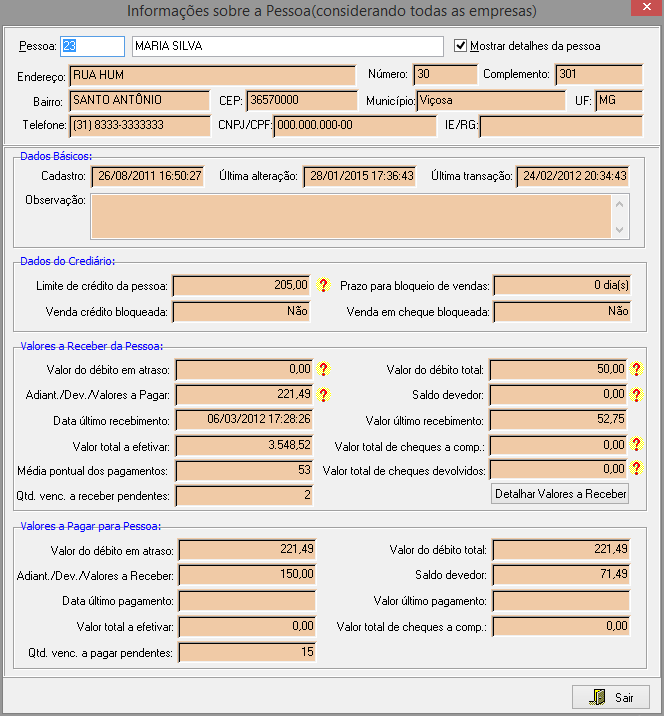Click the person name field MARIA SILVA
This screenshot has width=664, height=716.
tap(286, 47)
